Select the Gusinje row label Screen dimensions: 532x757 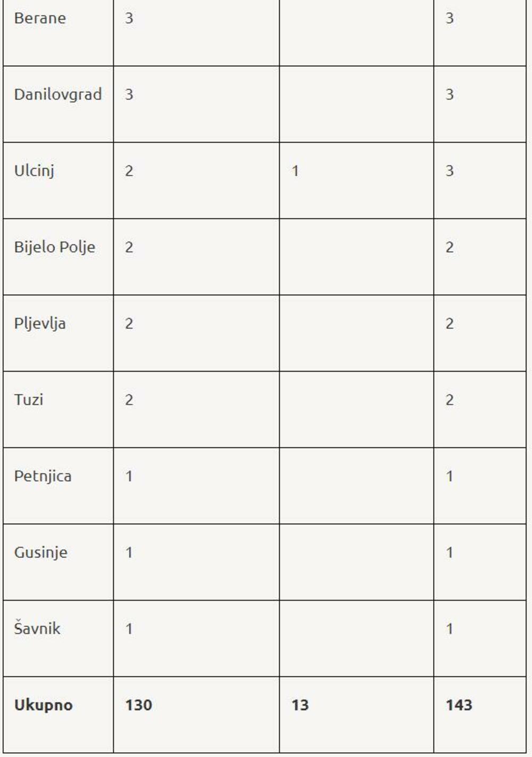click(x=40, y=553)
